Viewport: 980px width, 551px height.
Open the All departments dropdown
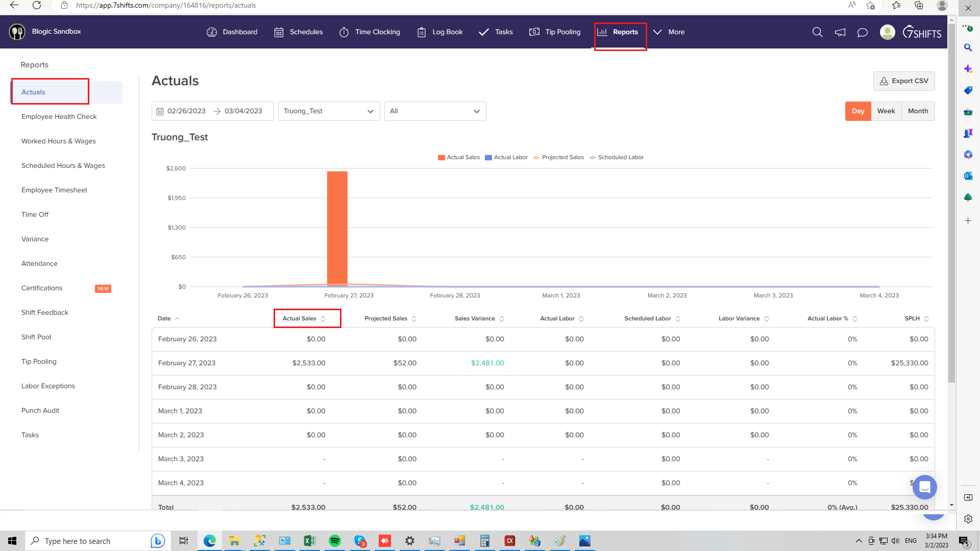(x=435, y=111)
